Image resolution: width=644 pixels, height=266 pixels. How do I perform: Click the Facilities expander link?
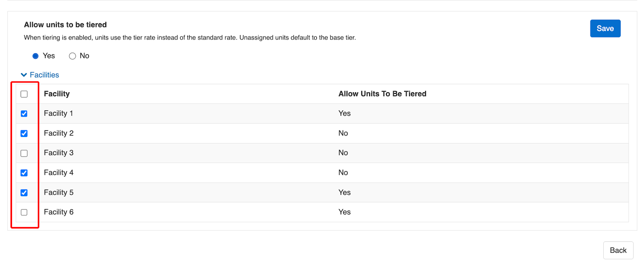44,75
